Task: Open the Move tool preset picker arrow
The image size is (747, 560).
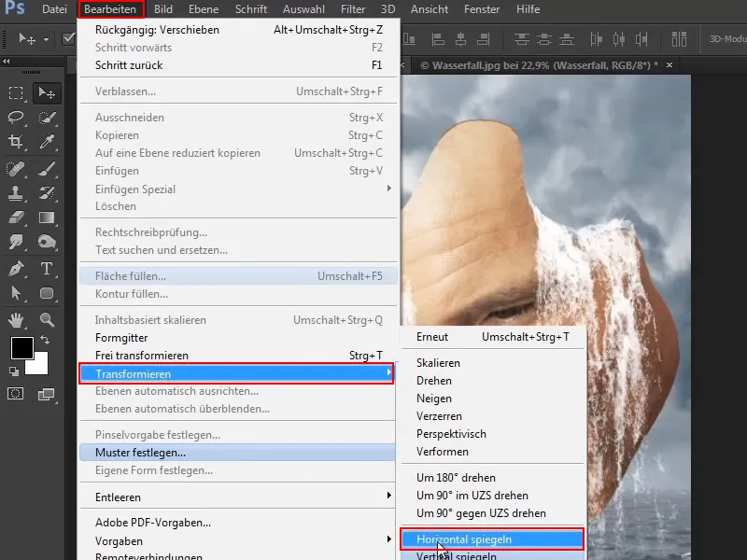Action: click(x=46, y=39)
